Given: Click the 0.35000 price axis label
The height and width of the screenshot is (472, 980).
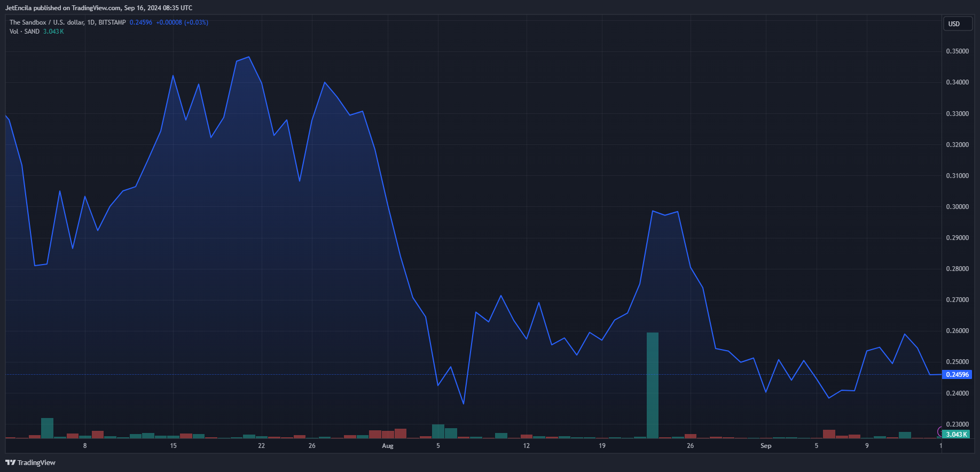Looking at the screenshot, I should pos(957,51).
